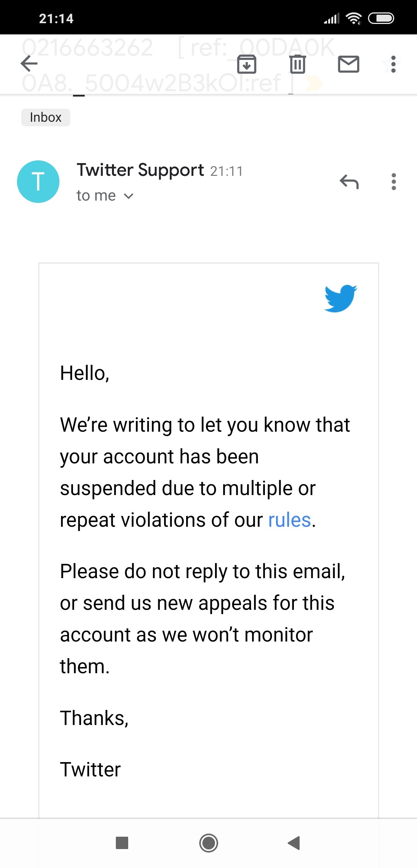Open the 'rules' hyperlink
Image resolution: width=417 pixels, height=868 pixels.
pyautogui.click(x=290, y=520)
